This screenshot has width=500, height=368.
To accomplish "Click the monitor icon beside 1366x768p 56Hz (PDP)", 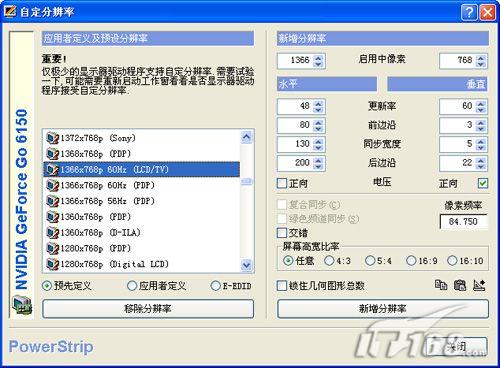I will point(52,201).
